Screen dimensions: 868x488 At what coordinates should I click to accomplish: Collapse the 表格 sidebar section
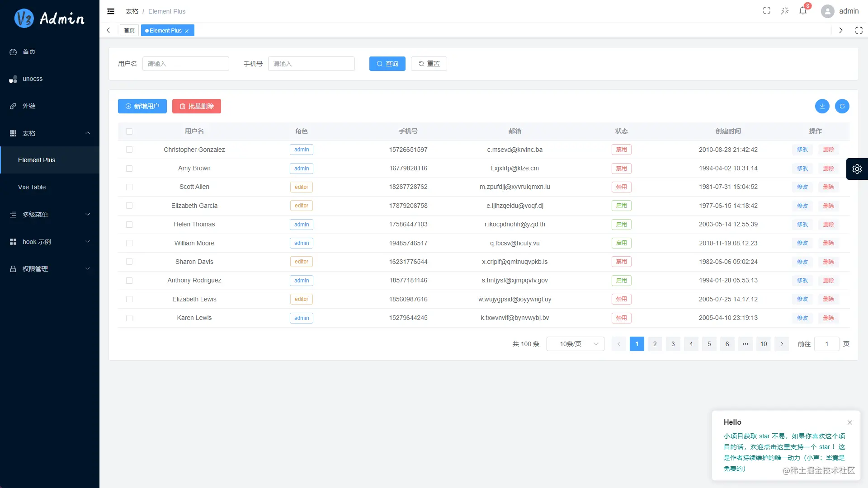(x=50, y=133)
